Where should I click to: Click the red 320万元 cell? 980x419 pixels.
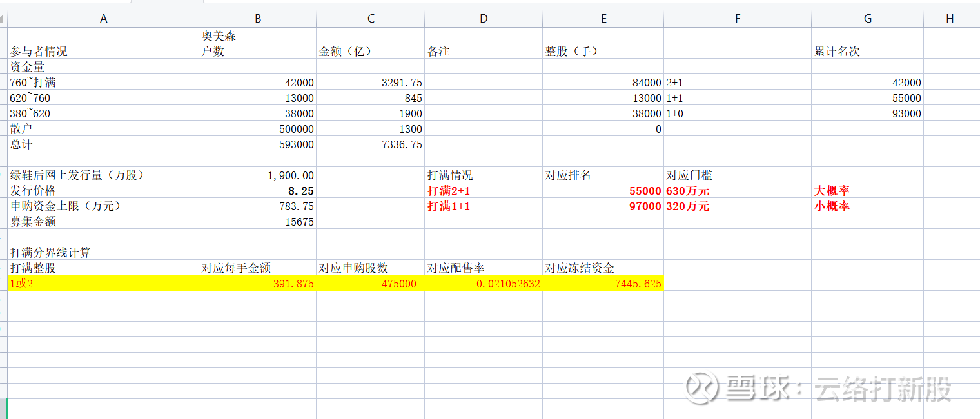738,206
